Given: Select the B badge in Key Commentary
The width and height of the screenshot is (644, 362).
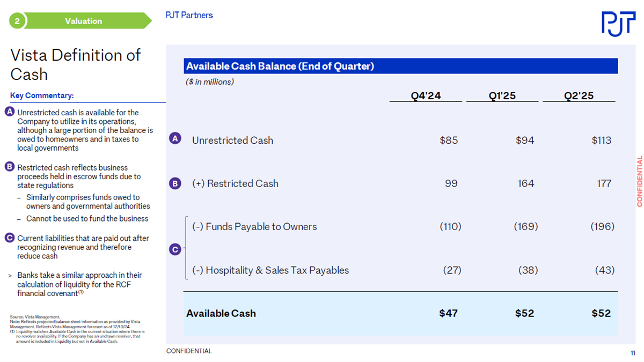Looking at the screenshot, I should click(x=10, y=167).
